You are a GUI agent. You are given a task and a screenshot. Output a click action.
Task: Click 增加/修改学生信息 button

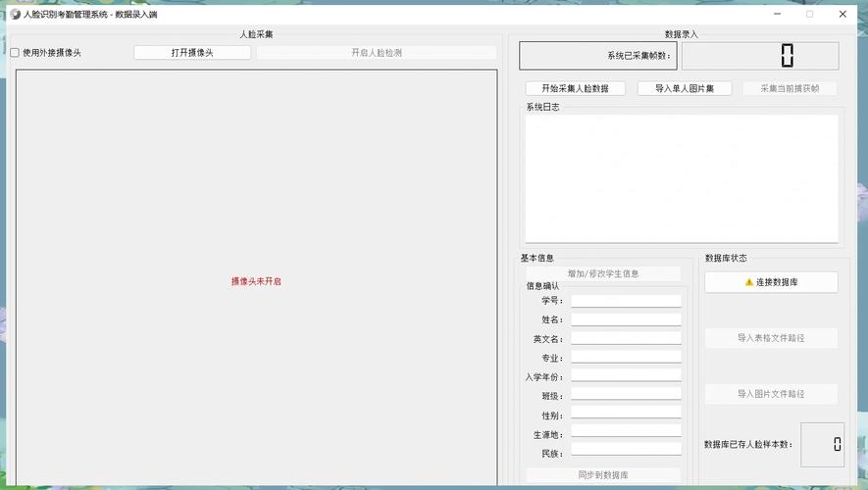pos(603,273)
